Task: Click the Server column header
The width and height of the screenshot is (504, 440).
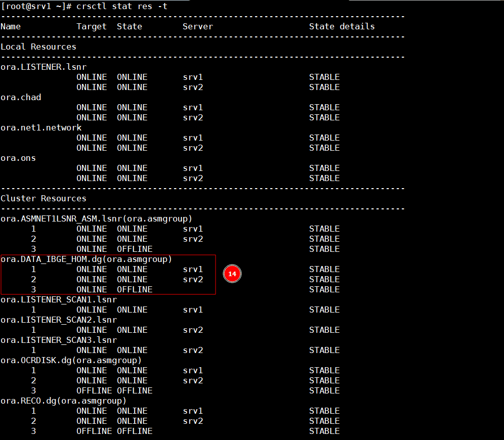Action: 198,26
